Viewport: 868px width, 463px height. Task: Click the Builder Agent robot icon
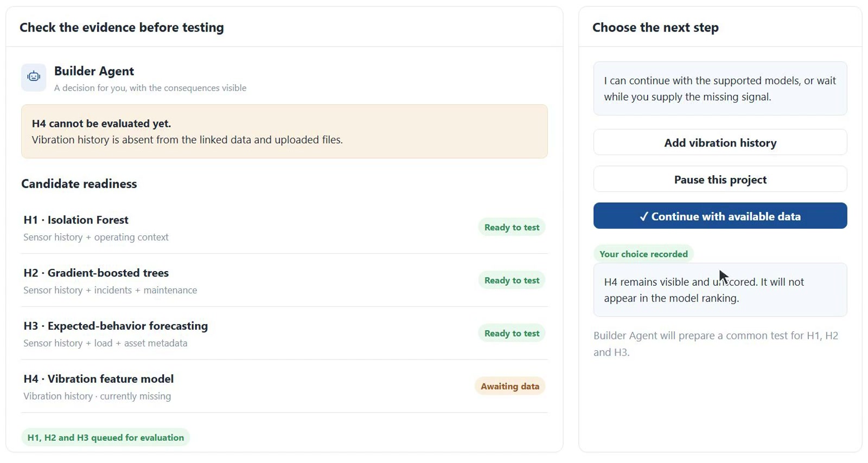[x=34, y=77]
